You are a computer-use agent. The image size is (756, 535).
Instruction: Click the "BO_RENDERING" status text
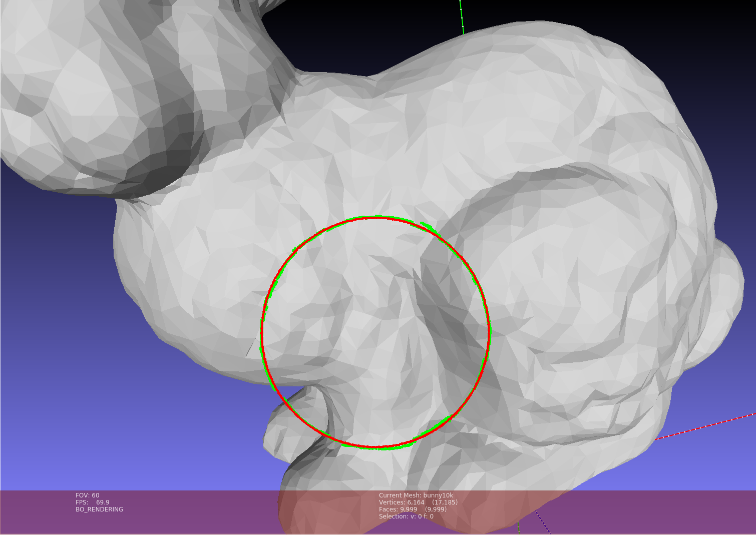(99, 509)
